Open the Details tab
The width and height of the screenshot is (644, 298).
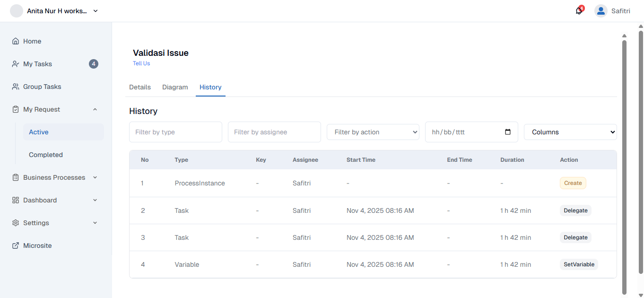pyautogui.click(x=140, y=87)
